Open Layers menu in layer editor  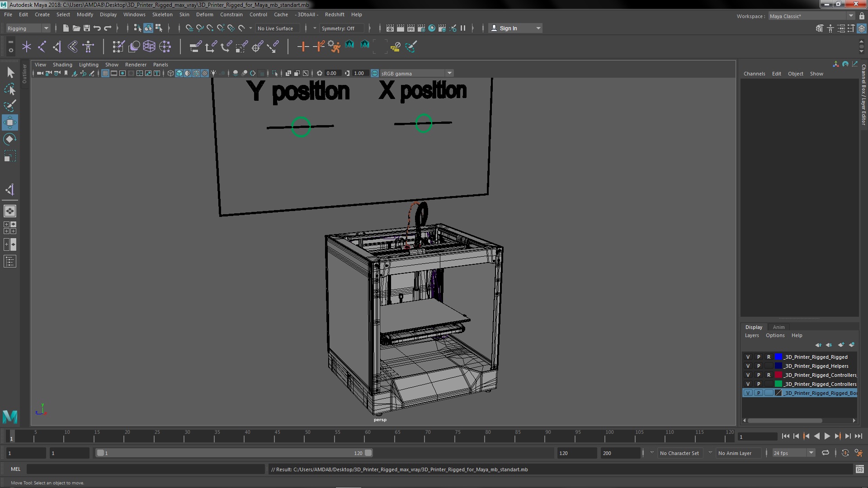752,335
